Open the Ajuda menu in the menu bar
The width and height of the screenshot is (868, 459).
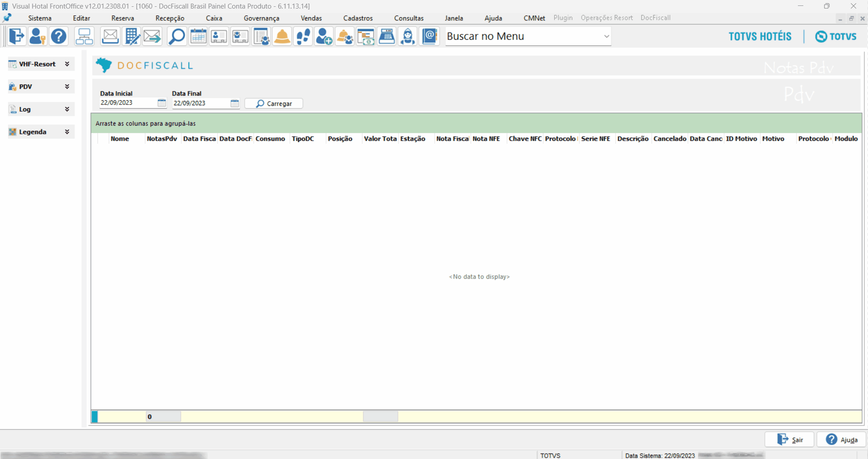point(493,18)
